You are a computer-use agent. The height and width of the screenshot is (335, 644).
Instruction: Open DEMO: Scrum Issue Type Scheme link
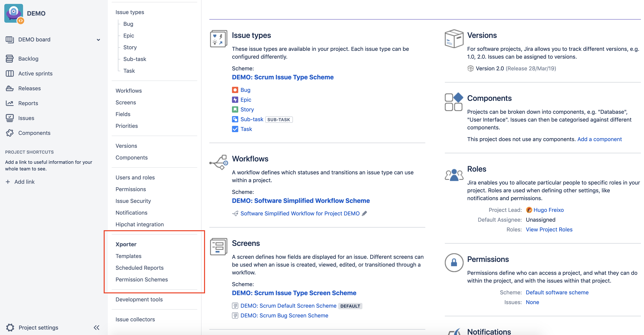click(283, 77)
